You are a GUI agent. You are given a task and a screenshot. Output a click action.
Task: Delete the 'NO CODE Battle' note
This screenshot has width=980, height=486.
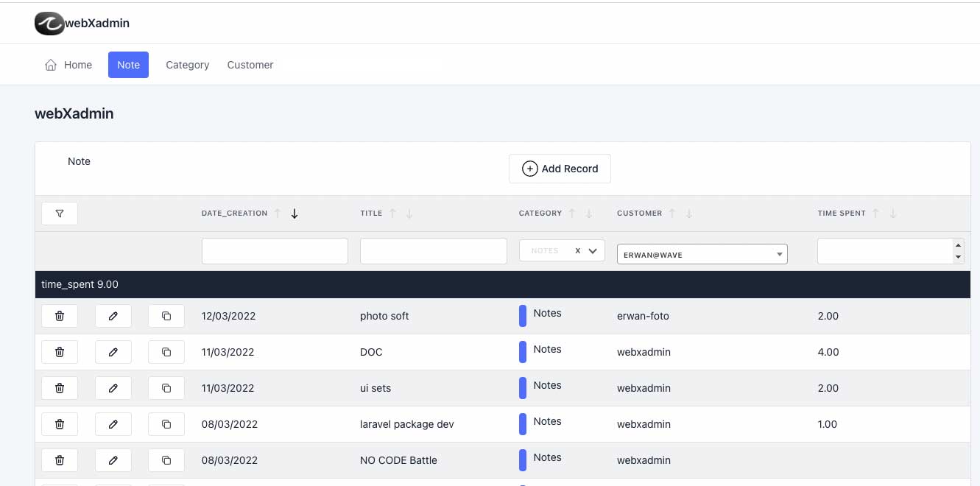pyautogui.click(x=60, y=460)
